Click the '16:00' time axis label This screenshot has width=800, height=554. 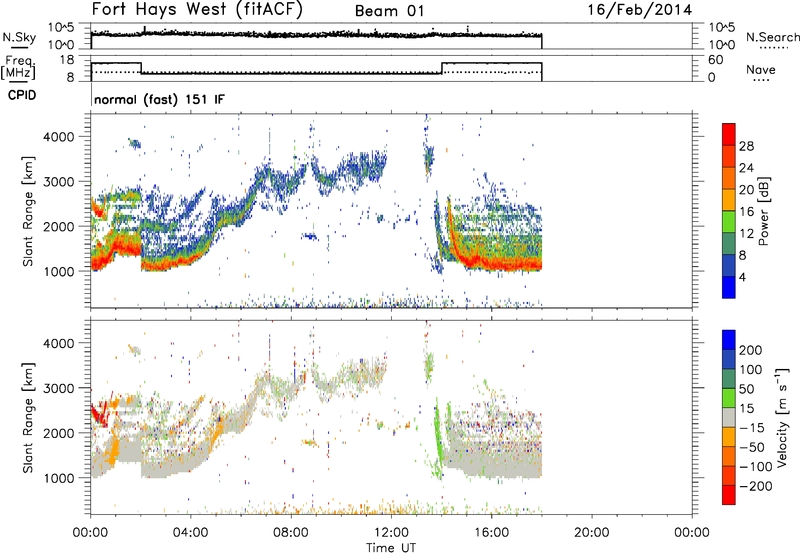[491, 533]
